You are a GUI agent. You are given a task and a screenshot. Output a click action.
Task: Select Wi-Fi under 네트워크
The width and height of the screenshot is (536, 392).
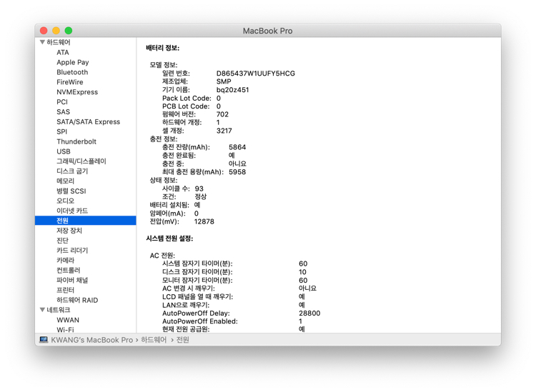[x=65, y=330]
